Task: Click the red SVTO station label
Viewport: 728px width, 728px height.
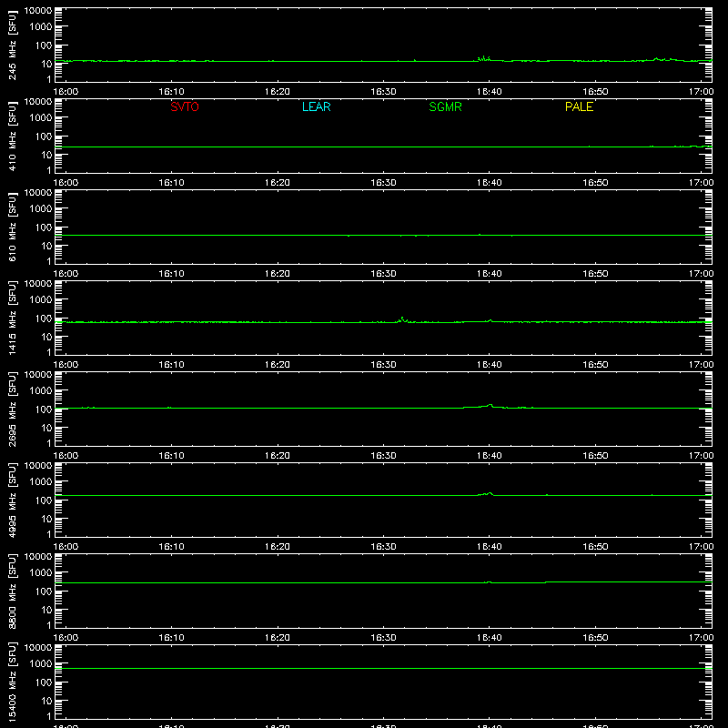Action: point(185,106)
